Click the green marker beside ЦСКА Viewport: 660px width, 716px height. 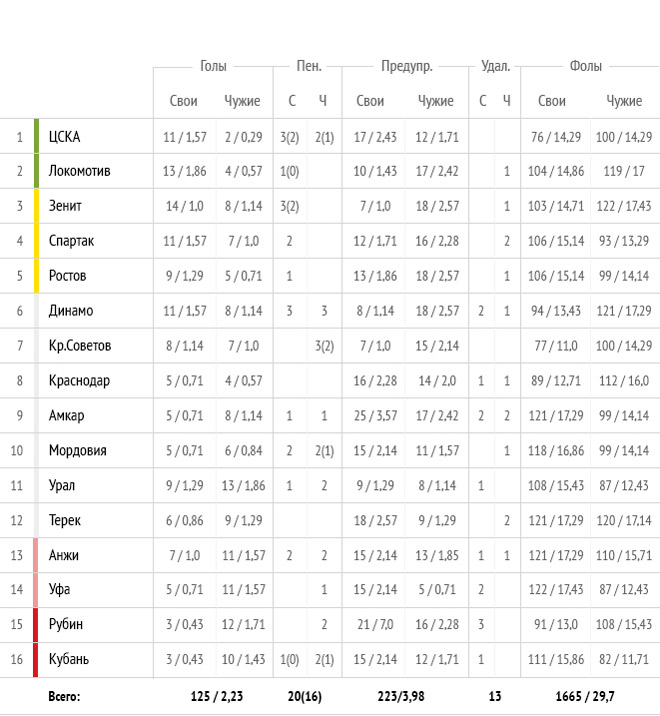click(x=37, y=136)
